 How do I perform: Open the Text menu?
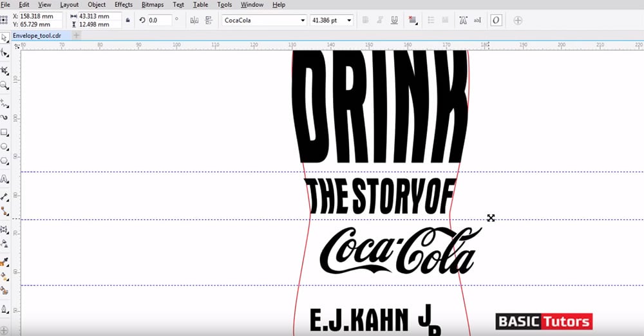click(x=178, y=5)
